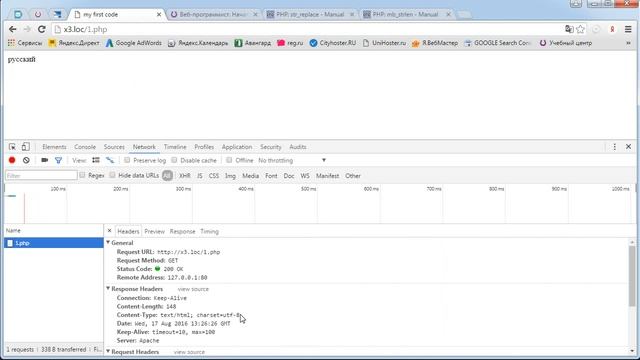This screenshot has width=640, height=360.
Task: Stop recording the network log
Action: click(x=12, y=160)
